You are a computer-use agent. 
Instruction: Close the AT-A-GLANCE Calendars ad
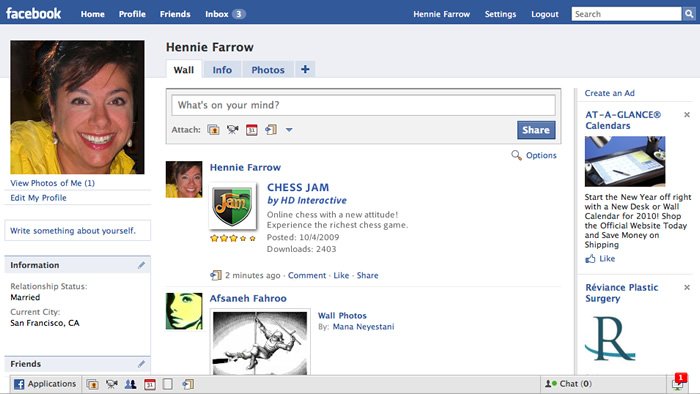point(687,115)
